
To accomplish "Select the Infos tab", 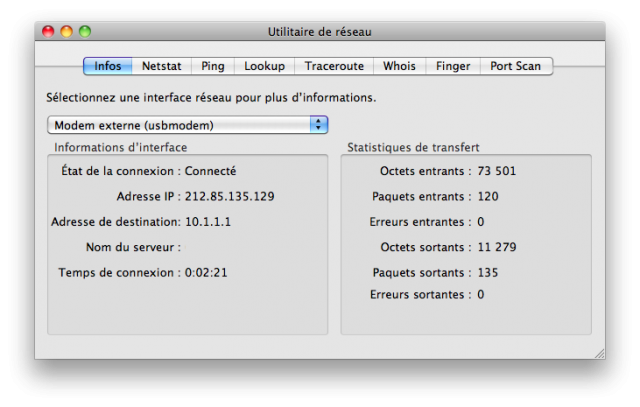I will (x=108, y=66).
